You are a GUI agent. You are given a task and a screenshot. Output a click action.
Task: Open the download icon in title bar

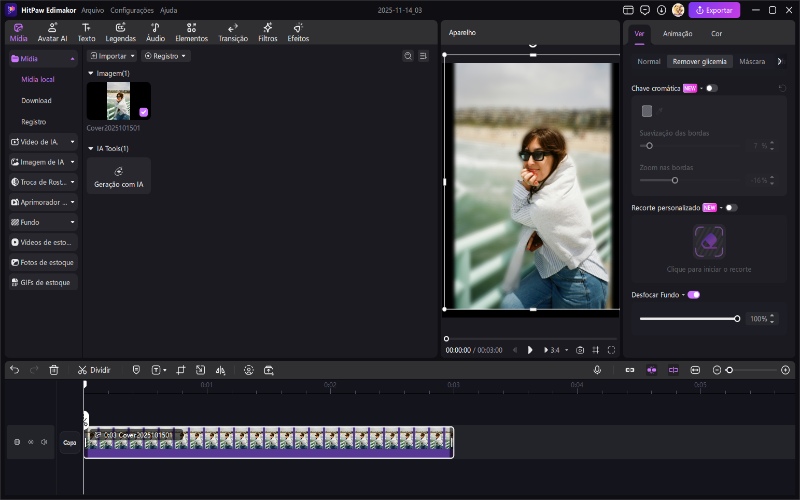661,10
